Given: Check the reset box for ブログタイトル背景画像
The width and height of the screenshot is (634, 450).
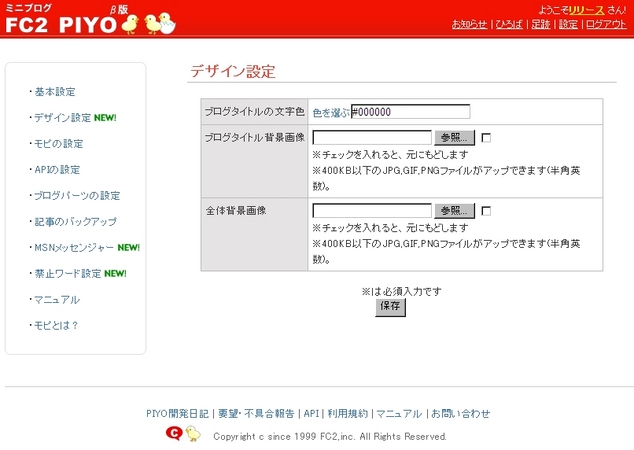Looking at the screenshot, I should click(486, 138).
